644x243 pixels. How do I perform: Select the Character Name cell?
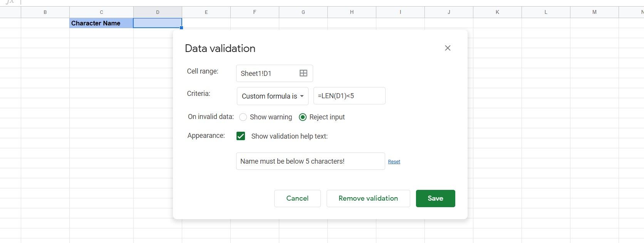click(x=101, y=23)
